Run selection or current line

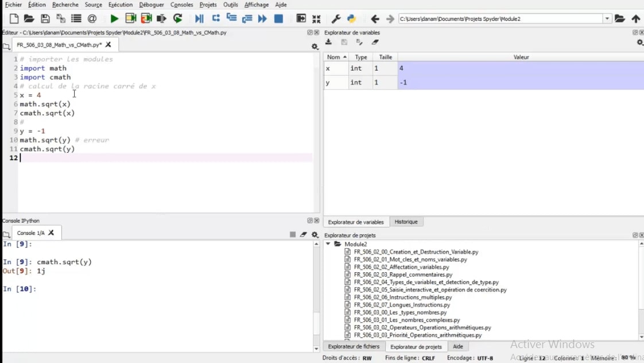161,18
